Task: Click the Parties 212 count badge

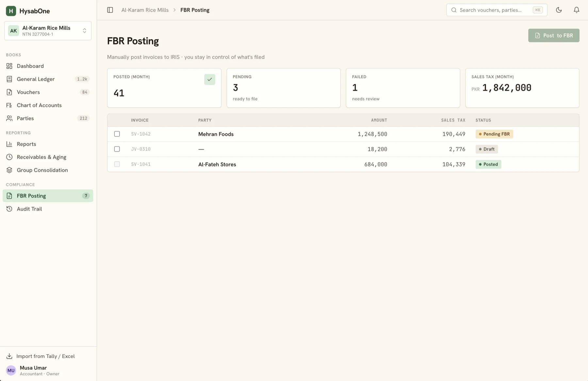Action: click(83, 118)
